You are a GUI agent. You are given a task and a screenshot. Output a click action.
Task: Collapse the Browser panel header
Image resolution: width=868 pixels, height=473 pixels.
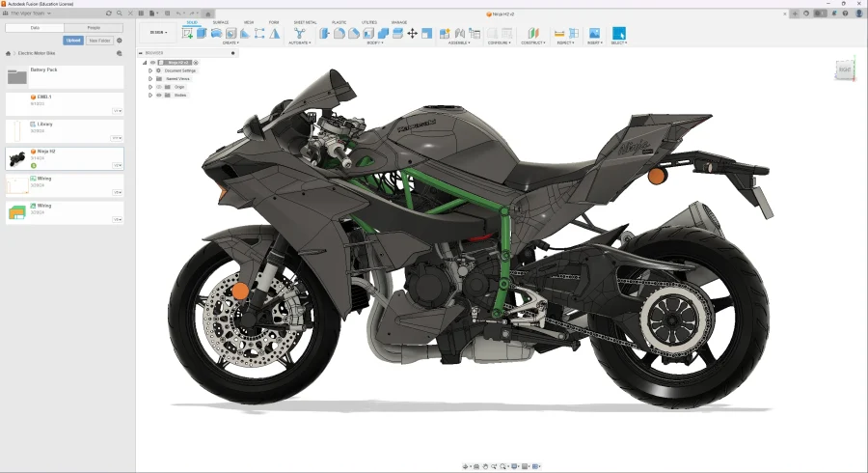pos(141,53)
